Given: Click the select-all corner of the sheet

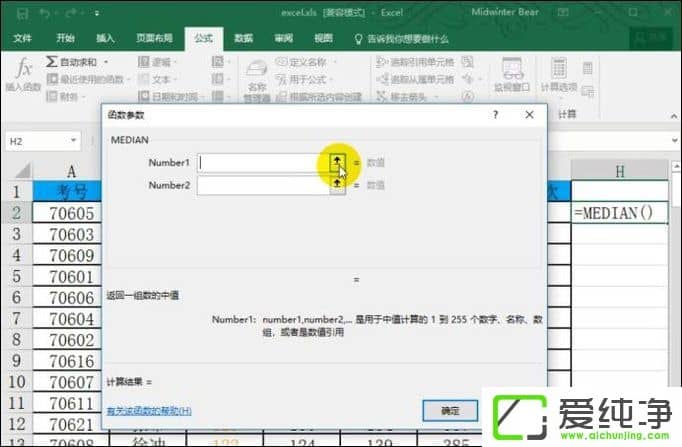Looking at the screenshot, I should [x=22, y=170].
